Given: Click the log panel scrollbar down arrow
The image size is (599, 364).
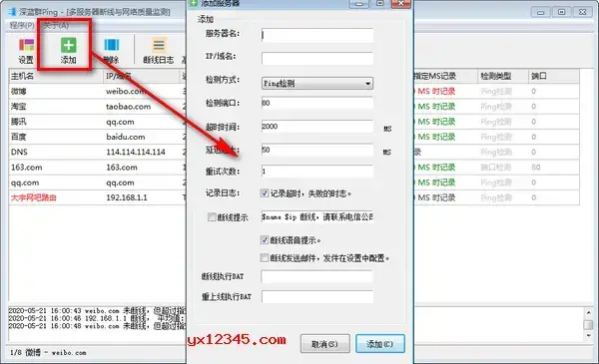Looking at the screenshot, I should [x=588, y=336].
